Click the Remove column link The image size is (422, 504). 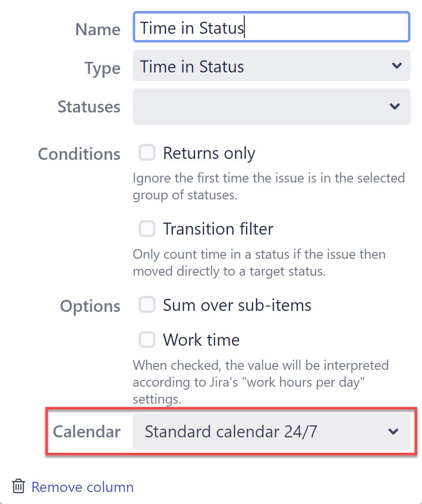point(82,487)
